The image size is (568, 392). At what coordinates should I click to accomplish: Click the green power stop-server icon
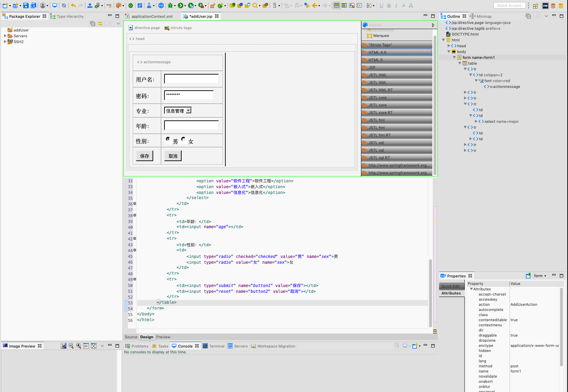pos(131,5)
